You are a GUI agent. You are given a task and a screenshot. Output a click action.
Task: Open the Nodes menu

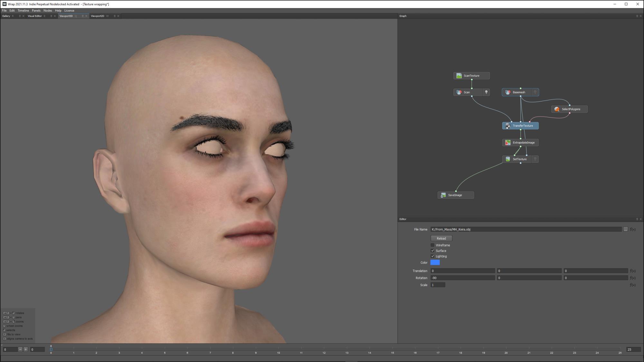click(48, 11)
